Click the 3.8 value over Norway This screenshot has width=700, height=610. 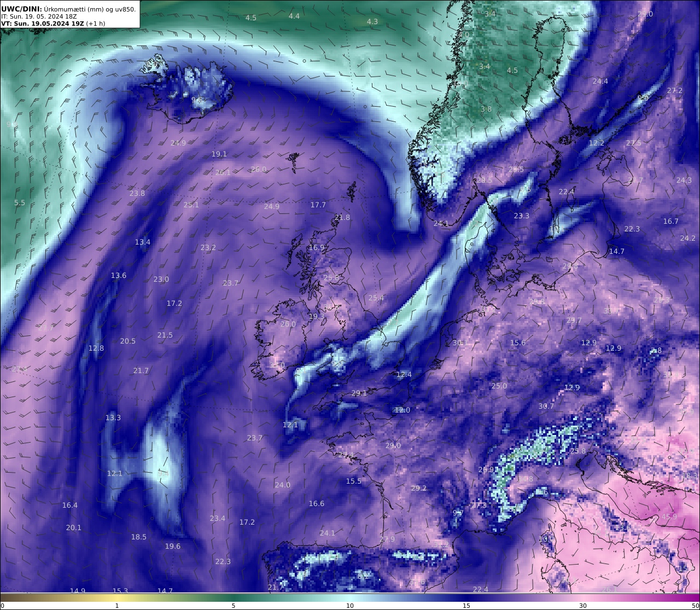pyautogui.click(x=486, y=109)
